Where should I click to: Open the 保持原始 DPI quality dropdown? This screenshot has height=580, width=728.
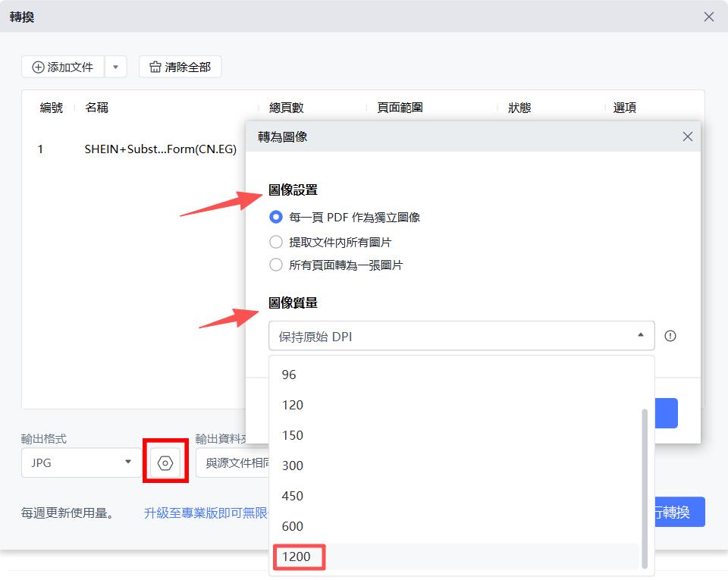point(461,335)
